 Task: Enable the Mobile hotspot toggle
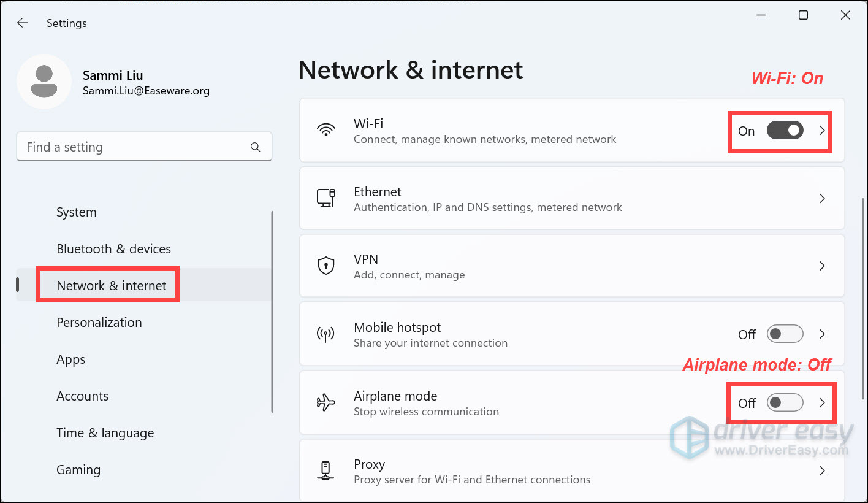pos(785,334)
